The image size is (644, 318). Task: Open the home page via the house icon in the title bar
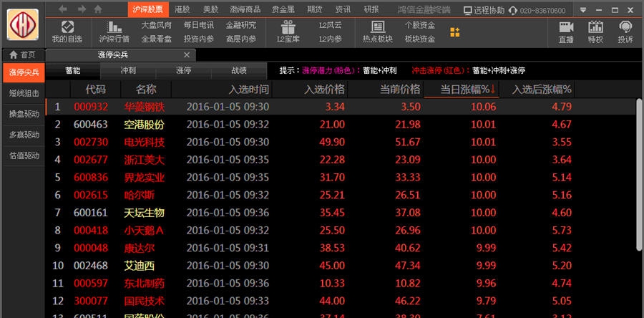coord(98,9)
